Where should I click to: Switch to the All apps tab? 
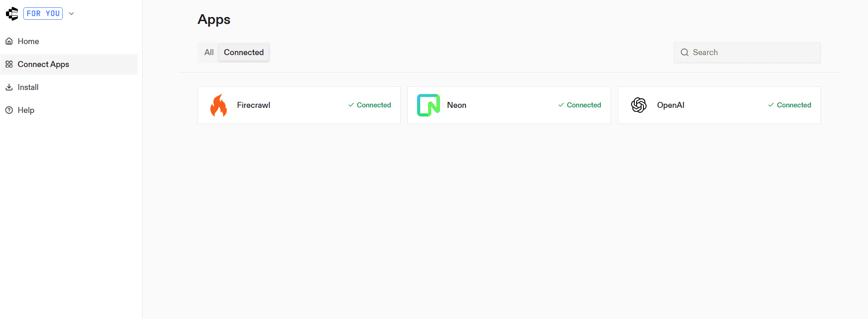pyautogui.click(x=209, y=52)
